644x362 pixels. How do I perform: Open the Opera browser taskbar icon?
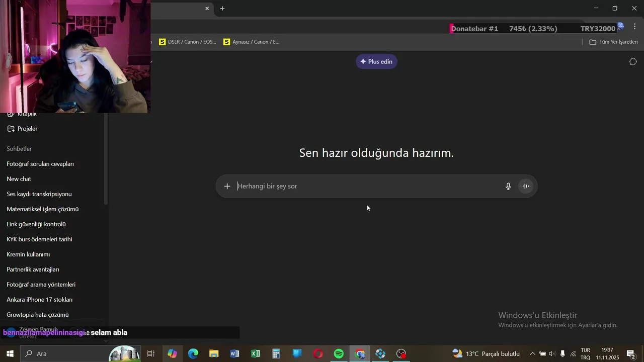[318, 353]
